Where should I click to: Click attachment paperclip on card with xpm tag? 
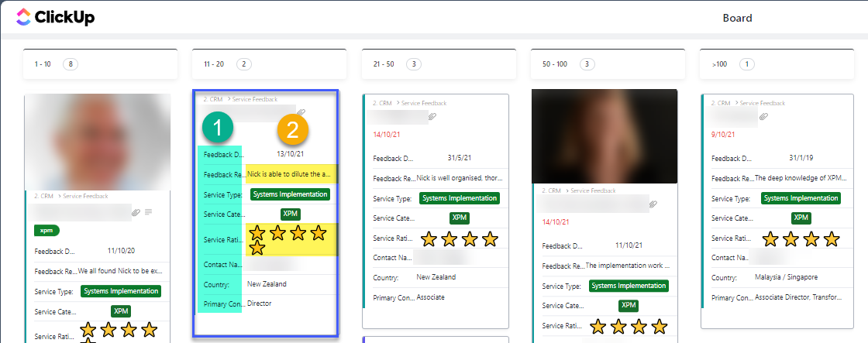[x=136, y=212]
